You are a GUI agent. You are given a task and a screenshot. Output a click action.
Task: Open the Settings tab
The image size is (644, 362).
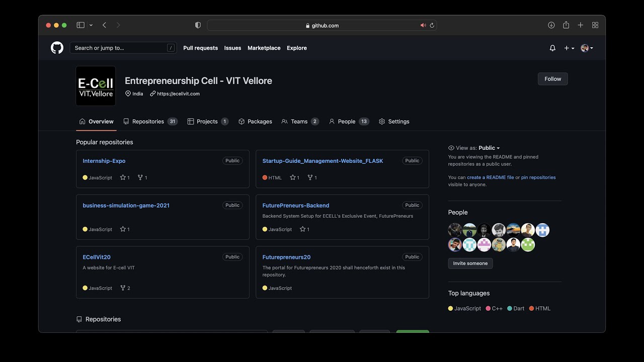(x=394, y=122)
